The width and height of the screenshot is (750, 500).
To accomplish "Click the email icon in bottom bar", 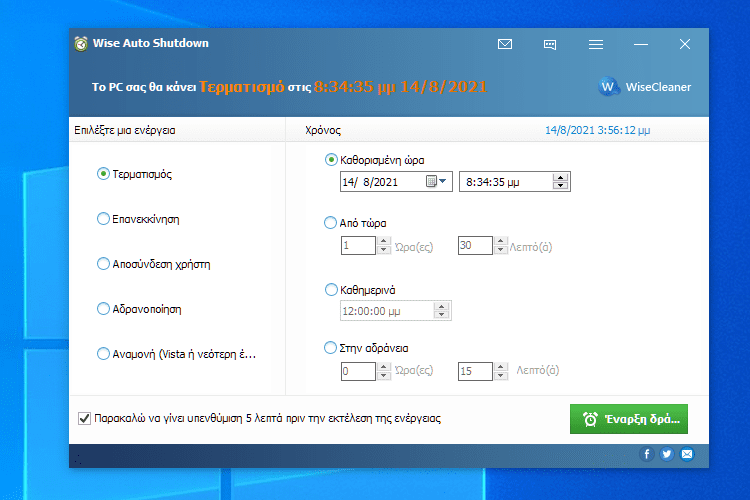I will click(x=687, y=454).
